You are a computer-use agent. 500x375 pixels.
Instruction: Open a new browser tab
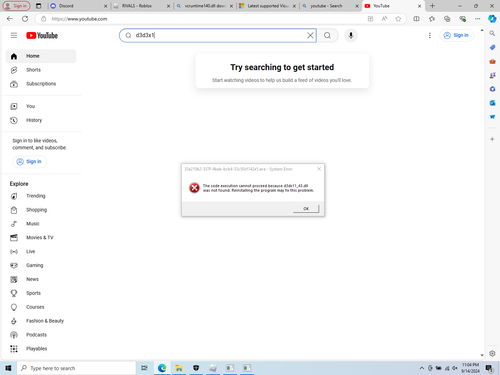pyautogui.click(x=432, y=6)
